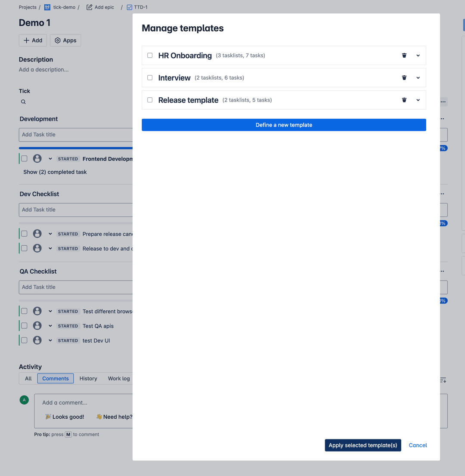Screen dimensions: 465x476
Task: Open the TTD-1 breadcrumb link
Action: (141, 7)
